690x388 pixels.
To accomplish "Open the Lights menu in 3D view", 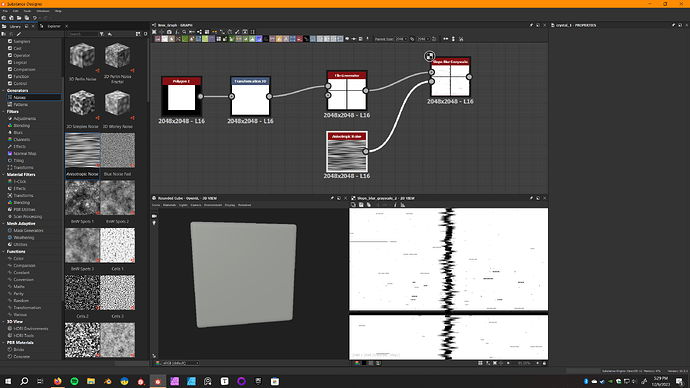I will (x=183, y=205).
